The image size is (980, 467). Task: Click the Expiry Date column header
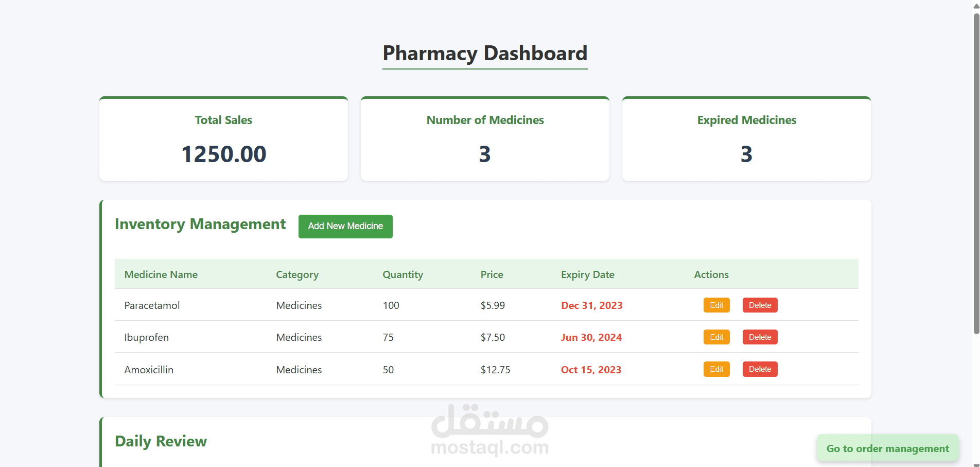(x=587, y=274)
